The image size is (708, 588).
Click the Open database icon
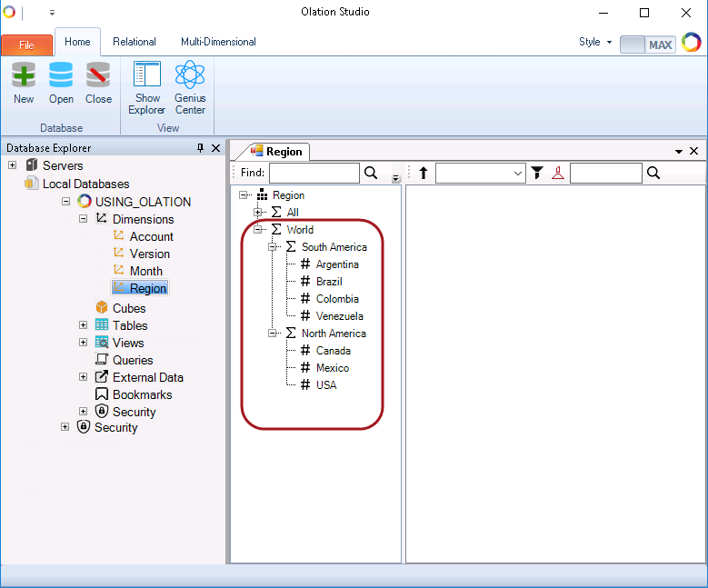pyautogui.click(x=61, y=83)
